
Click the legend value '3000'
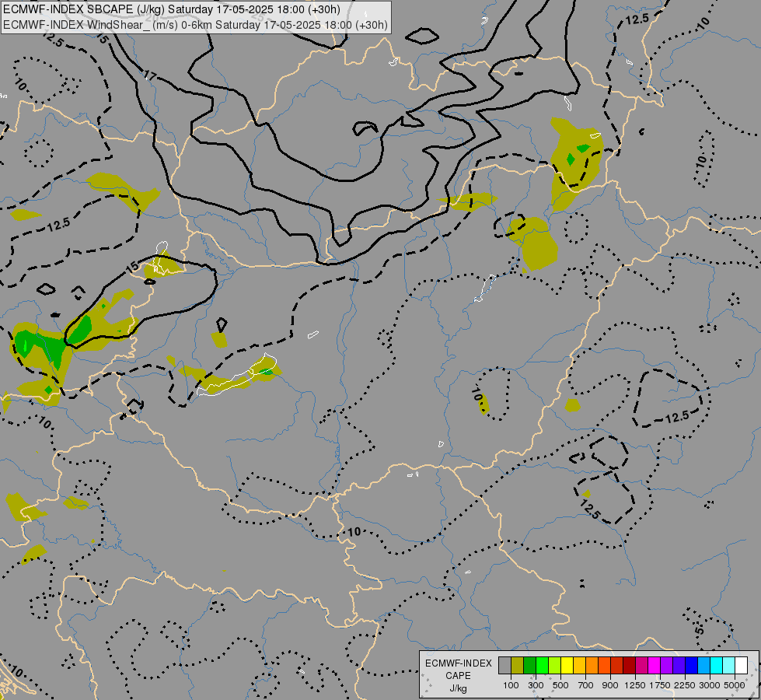710,685
